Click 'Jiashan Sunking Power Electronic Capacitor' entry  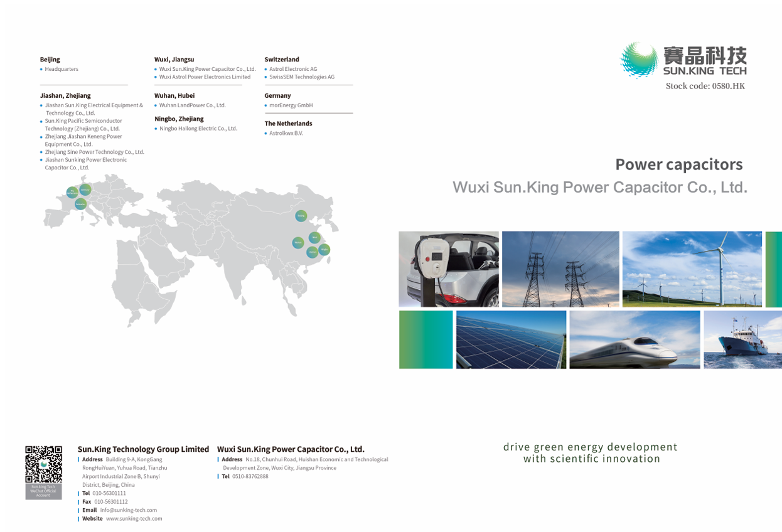click(86, 164)
